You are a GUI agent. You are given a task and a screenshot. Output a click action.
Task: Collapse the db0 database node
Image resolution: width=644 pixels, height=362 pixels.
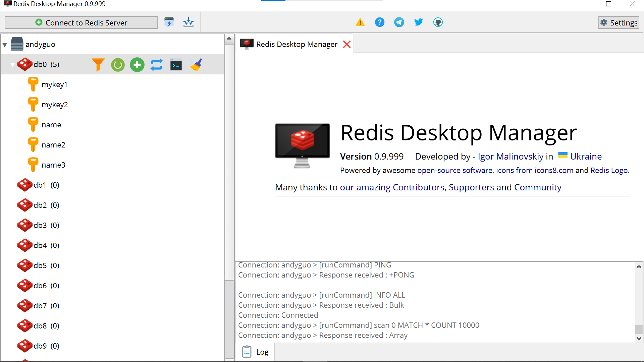pyautogui.click(x=12, y=65)
